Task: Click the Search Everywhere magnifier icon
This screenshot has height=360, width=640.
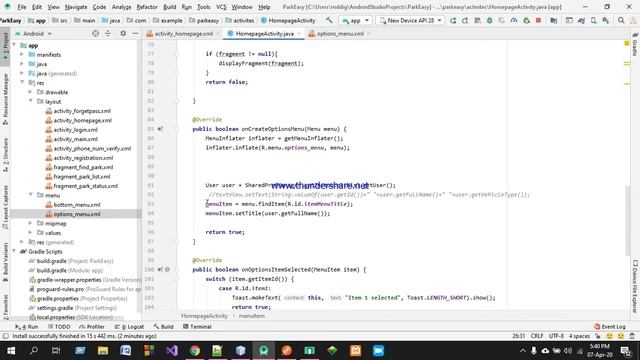Action: pos(621,20)
